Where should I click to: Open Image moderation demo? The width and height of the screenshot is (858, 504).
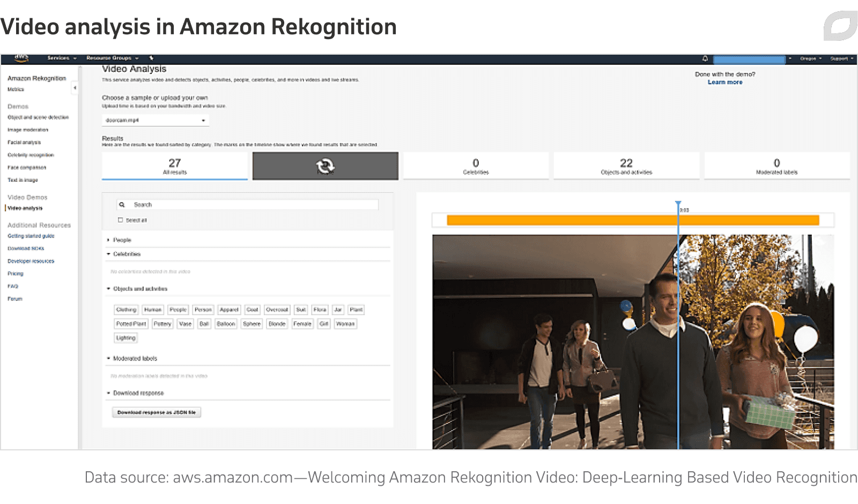click(28, 130)
